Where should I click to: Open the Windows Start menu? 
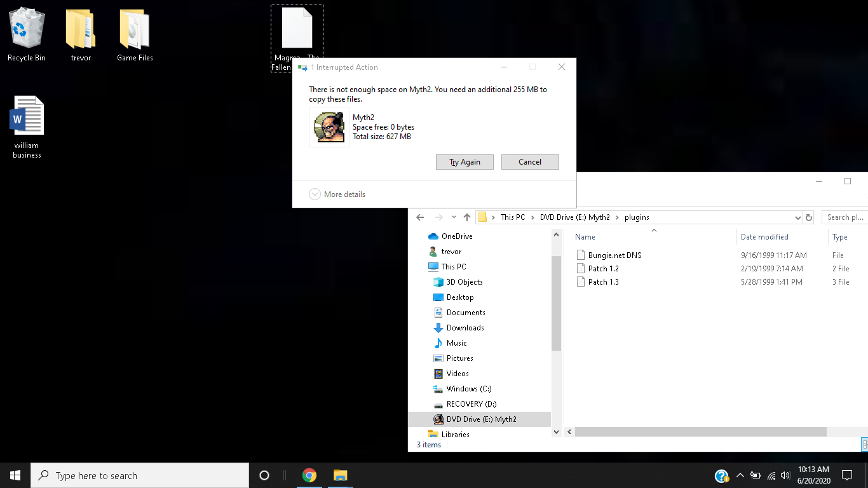pos(15,475)
